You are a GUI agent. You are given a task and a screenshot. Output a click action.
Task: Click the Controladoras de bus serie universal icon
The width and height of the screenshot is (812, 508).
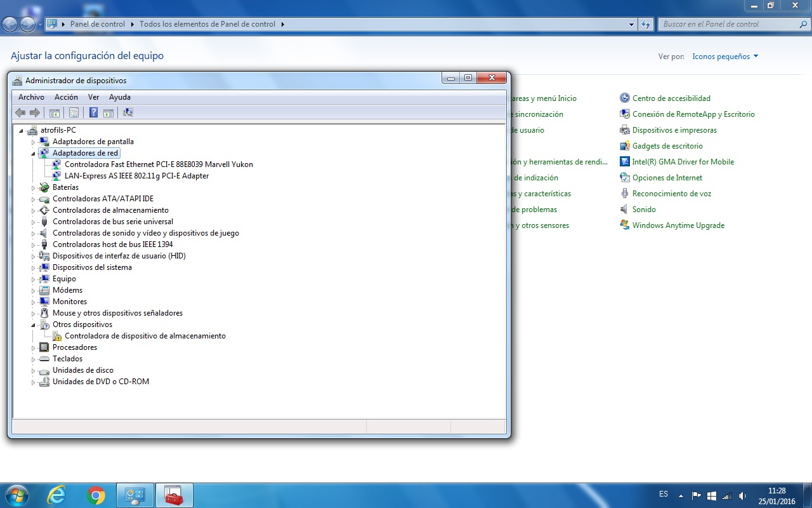tap(44, 222)
